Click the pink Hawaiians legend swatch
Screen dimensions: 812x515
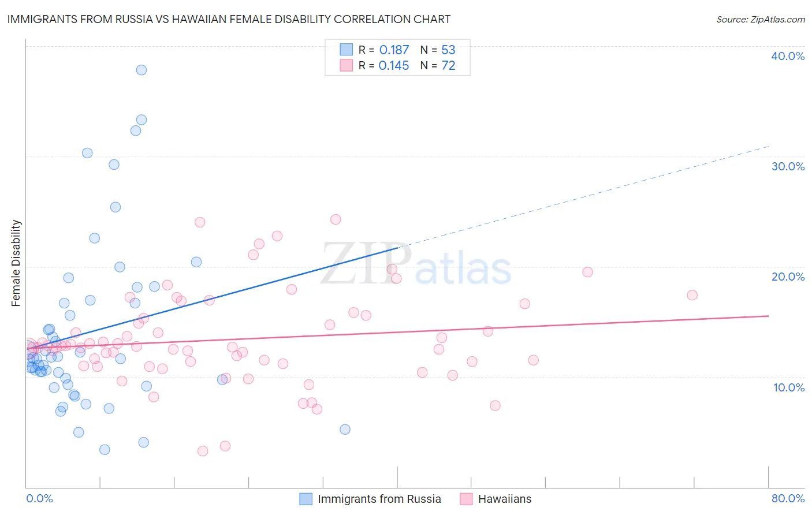coord(466,499)
